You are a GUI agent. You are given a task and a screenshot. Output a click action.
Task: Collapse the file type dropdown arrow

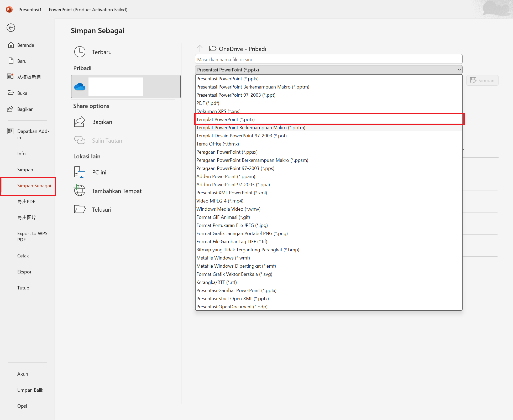(x=459, y=70)
